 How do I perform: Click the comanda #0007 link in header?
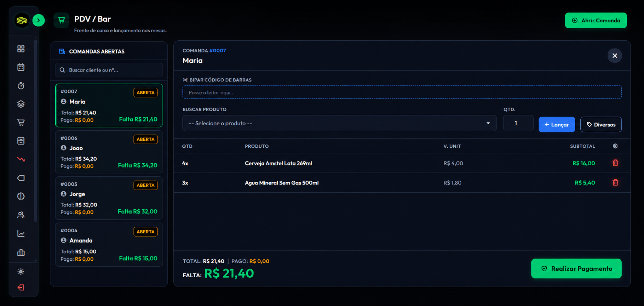pyautogui.click(x=217, y=51)
